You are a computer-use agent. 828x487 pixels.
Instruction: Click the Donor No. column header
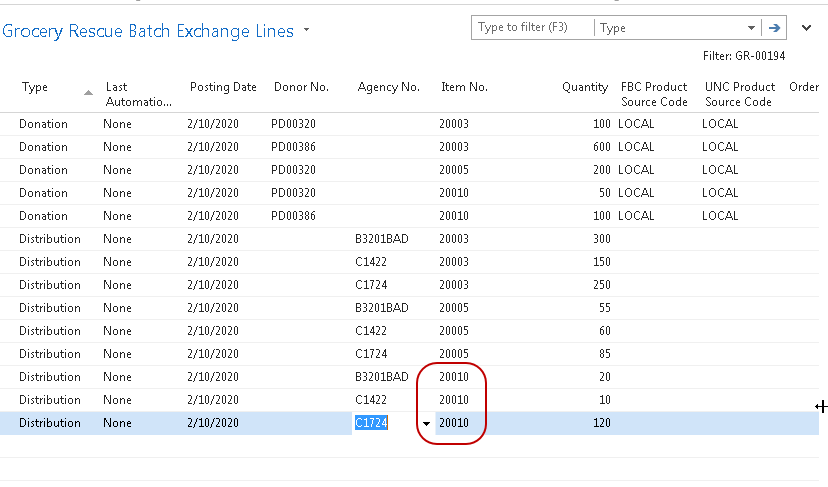pos(301,87)
